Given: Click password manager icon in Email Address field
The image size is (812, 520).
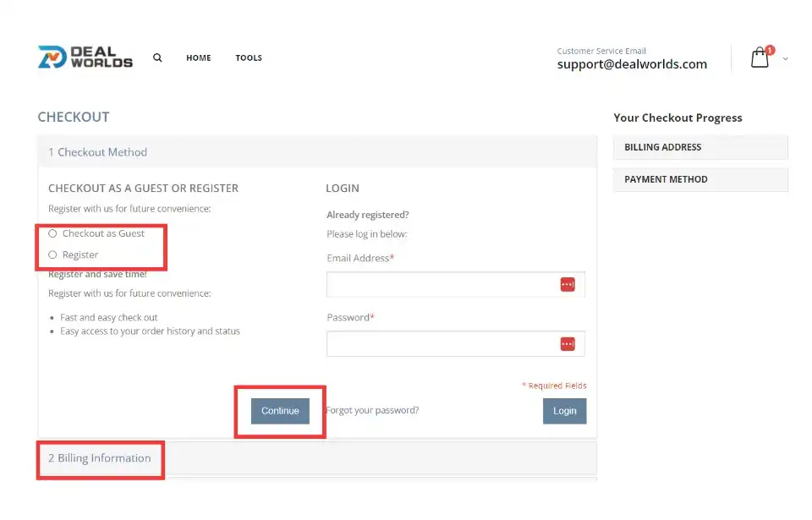Looking at the screenshot, I should [x=568, y=285].
